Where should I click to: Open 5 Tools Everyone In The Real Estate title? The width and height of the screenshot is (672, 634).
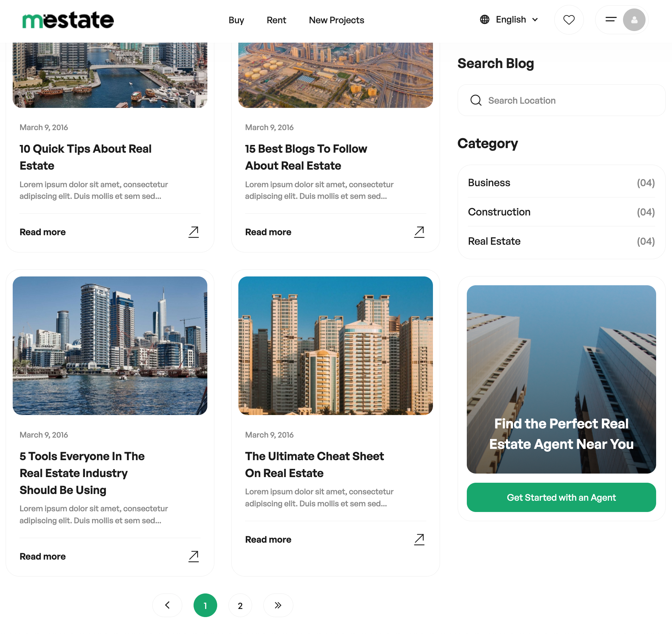point(82,473)
